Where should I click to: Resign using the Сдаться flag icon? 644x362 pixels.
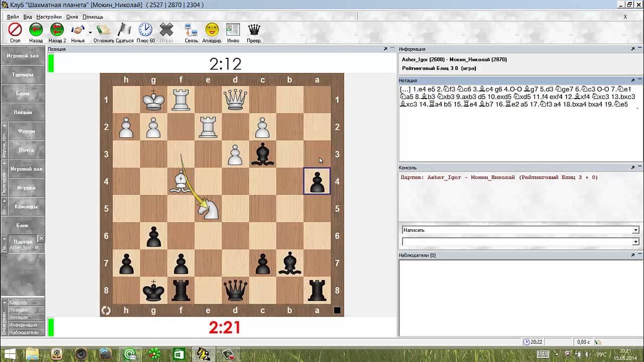click(124, 30)
